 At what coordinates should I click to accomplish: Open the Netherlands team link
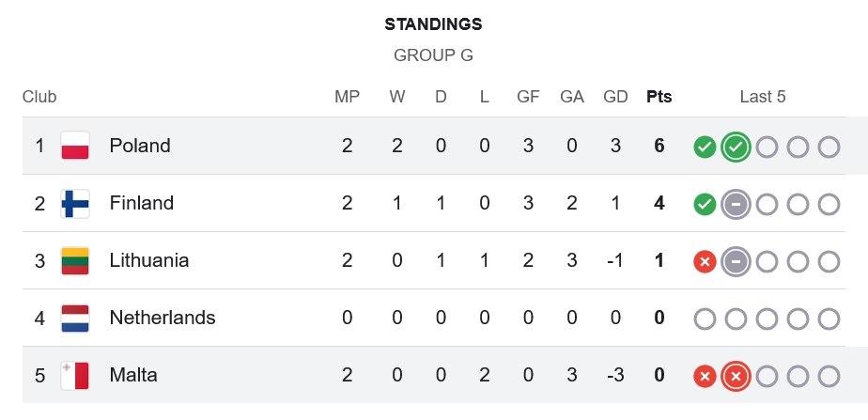(x=163, y=318)
